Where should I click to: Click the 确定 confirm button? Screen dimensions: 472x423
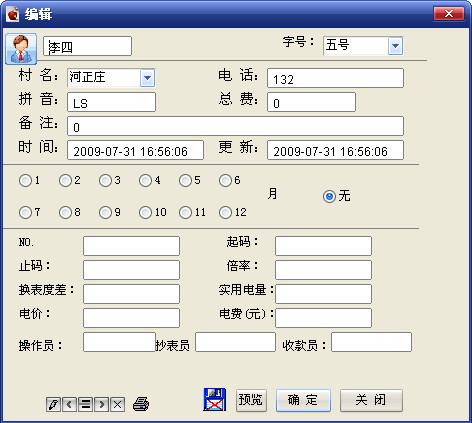[303, 400]
